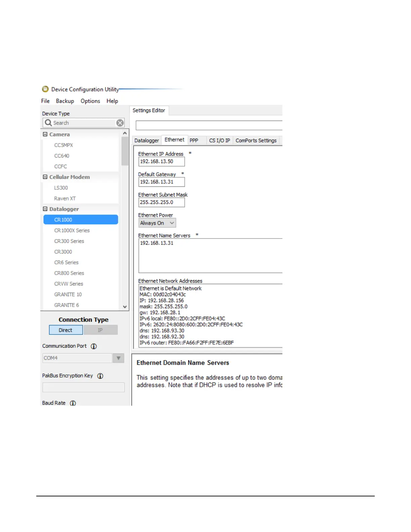
Task: Click device list scroll down arrow
Action: (x=125, y=307)
